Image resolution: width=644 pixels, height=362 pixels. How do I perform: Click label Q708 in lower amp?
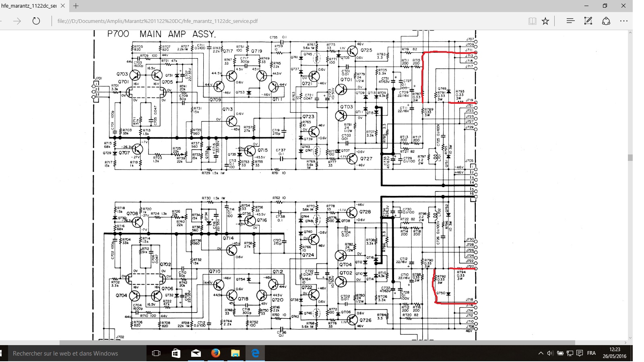tap(132, 214)
